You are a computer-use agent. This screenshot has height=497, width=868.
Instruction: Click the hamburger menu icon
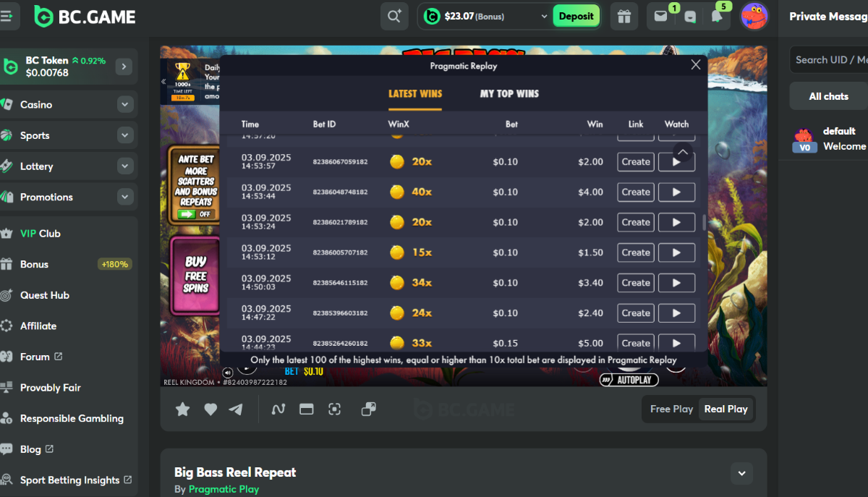(7, 16)
